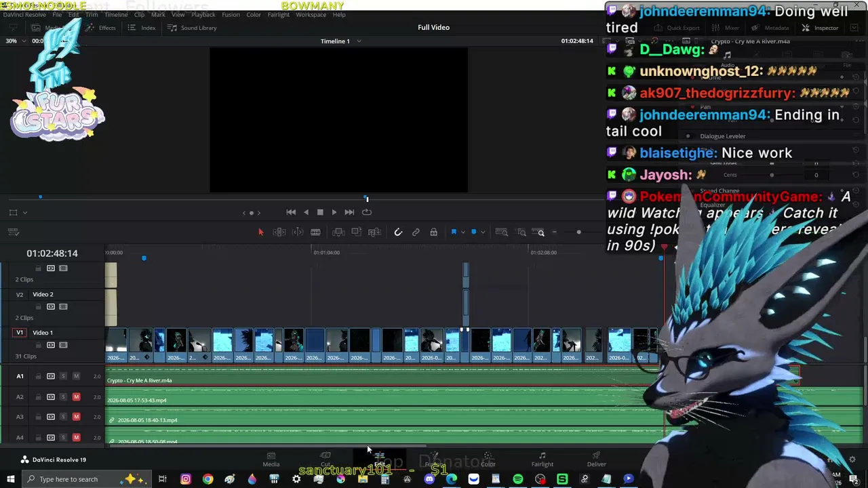Go to last frame of timeline
Image resolution: width=868 pixels, height=488 pixels.
coord(349,212)
